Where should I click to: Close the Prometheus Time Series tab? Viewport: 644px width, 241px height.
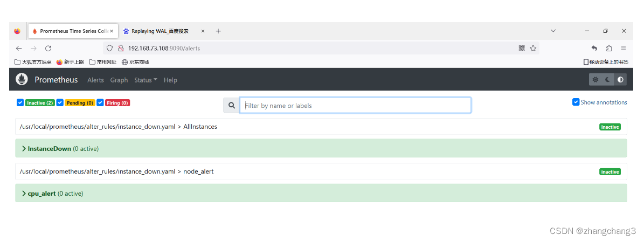coord(112,31)
